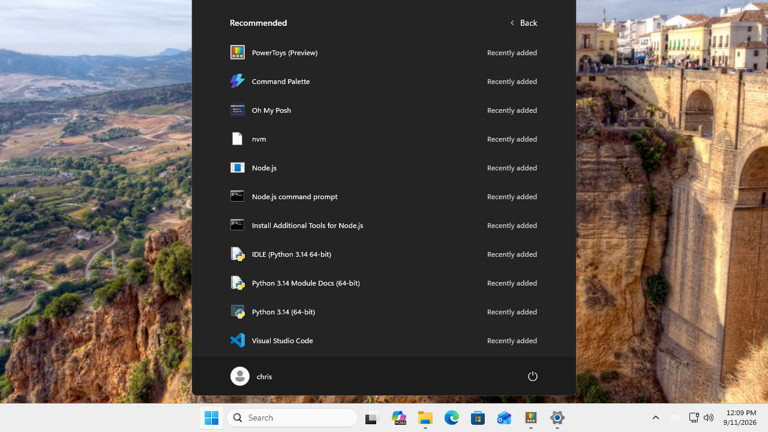This screenshot has height=432, width=768.
Task: Click the Windows Start button in taskbar
Action: [x=212, y=418]
